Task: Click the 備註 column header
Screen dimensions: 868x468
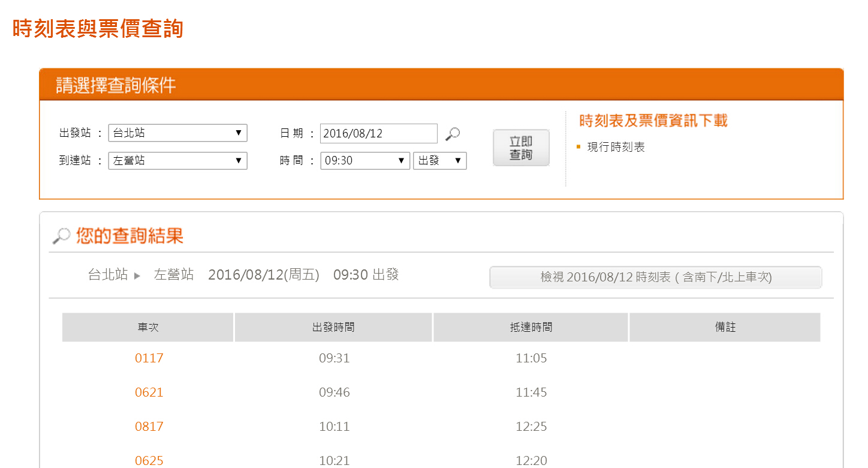Action: click(x=725, y=327)
